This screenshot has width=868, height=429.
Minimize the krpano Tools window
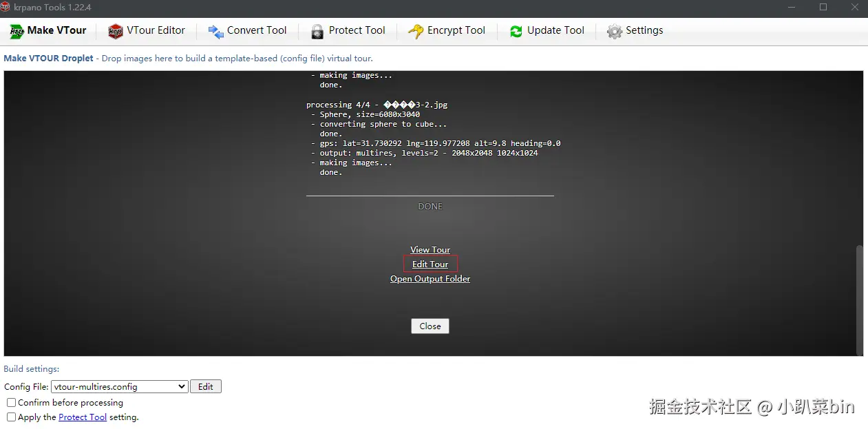(x=792, y=8)
